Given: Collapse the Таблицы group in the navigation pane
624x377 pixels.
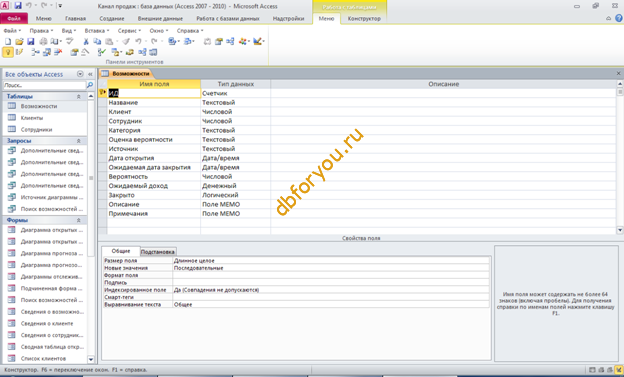Looking at the screenshot, I should coord(78,96).
